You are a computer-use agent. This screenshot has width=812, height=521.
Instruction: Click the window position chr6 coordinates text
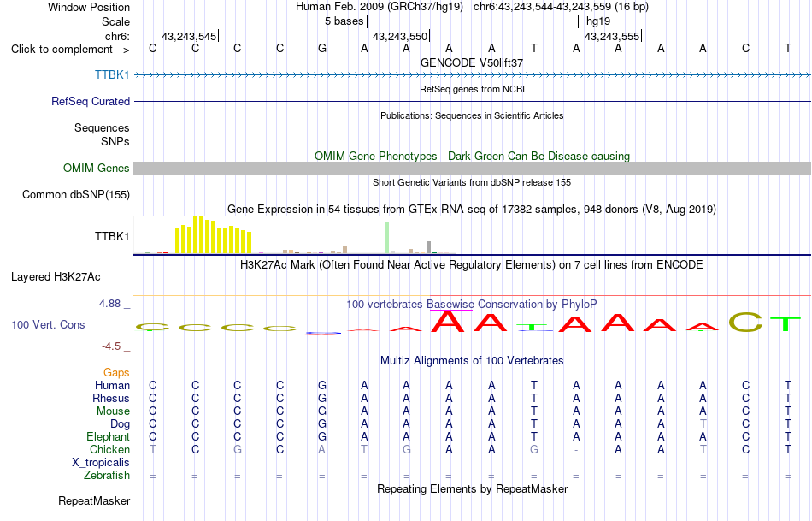tap(561, 7)
